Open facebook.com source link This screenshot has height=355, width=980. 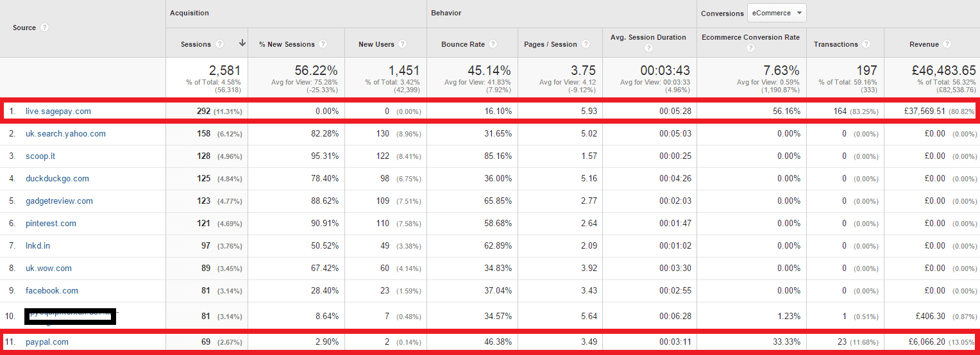pos(52,291)
